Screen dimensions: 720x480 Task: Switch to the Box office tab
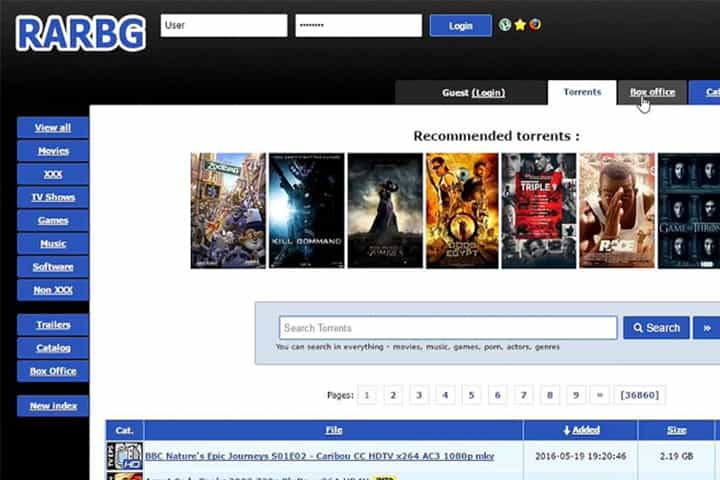pyautogui.click(x=652, y=92)
